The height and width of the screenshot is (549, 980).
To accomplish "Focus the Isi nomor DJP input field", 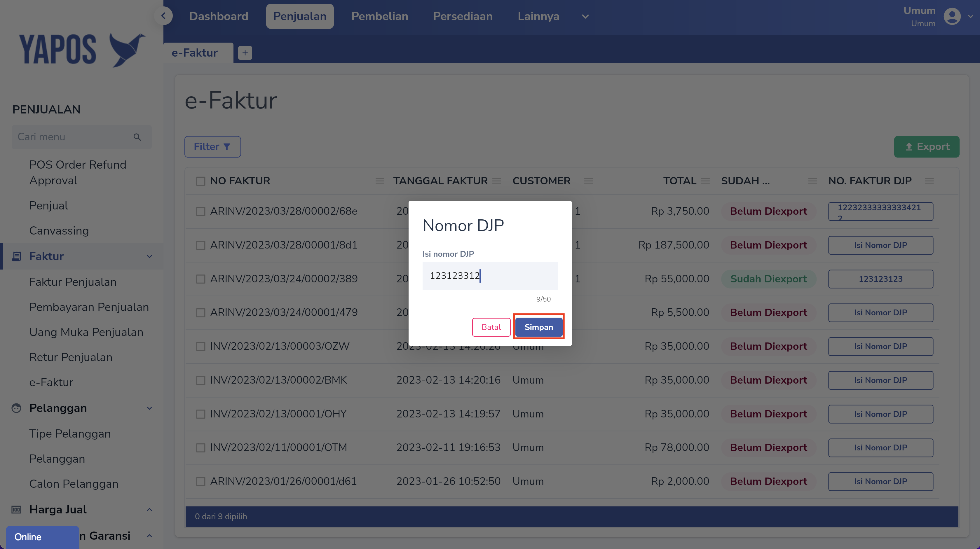I will tap(490, 276).
